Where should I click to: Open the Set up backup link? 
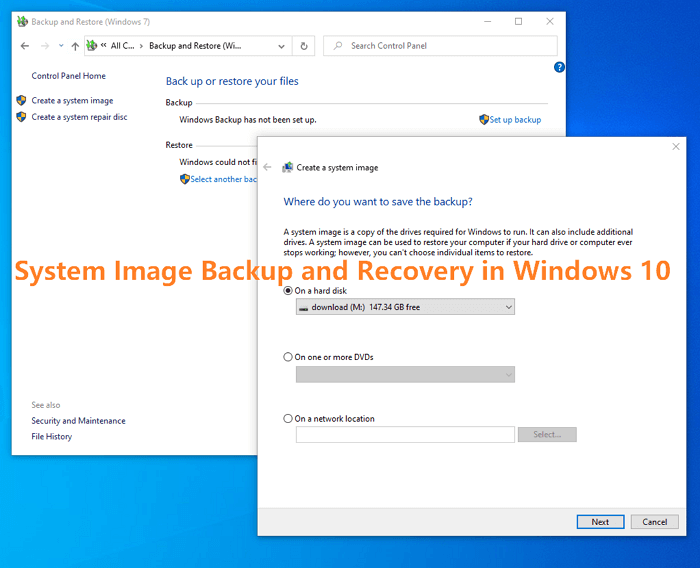[x=514, y=120]
